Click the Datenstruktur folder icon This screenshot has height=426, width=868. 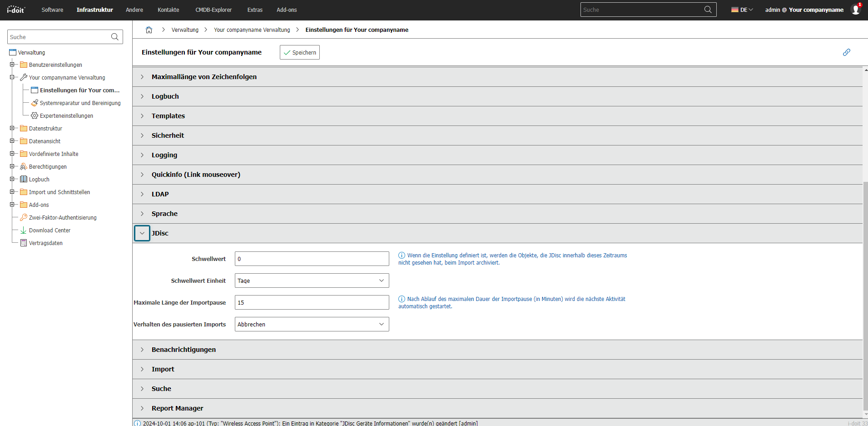[24, 129]
